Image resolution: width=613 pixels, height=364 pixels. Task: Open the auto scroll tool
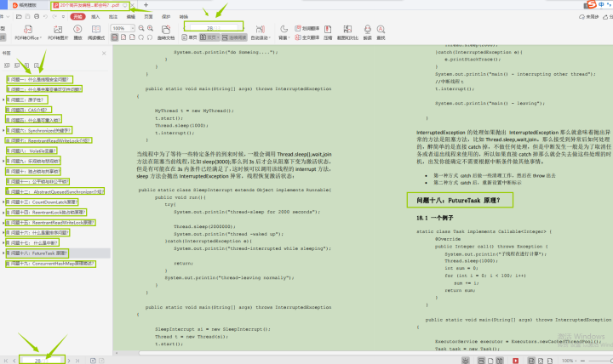coord(260,33)
